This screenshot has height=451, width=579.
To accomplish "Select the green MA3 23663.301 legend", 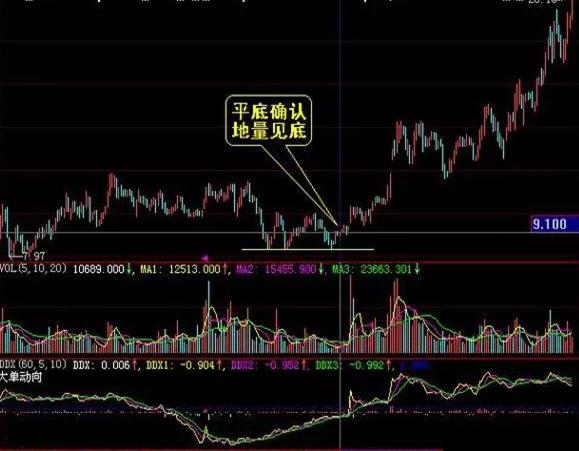I will tap(372, 269).
